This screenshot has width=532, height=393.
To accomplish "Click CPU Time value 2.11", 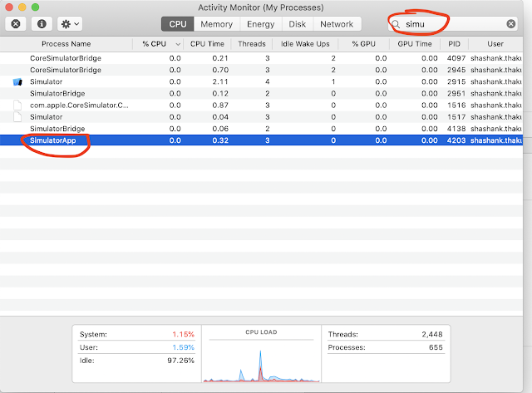I will click(x=220, y=81).
